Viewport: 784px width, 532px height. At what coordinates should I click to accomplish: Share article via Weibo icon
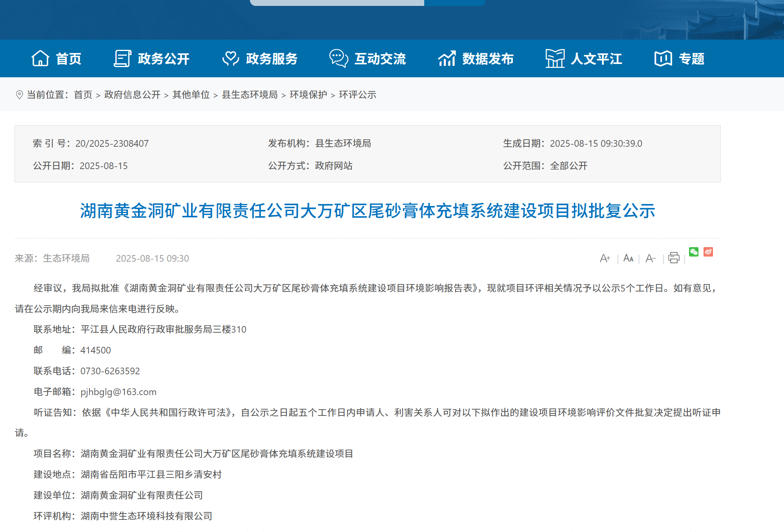(708, 252)
